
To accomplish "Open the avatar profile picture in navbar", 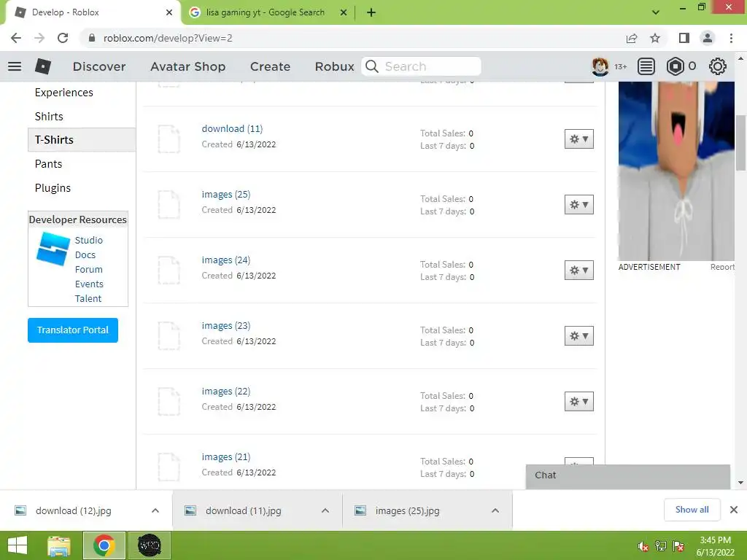I will click(x=600, y=66).
